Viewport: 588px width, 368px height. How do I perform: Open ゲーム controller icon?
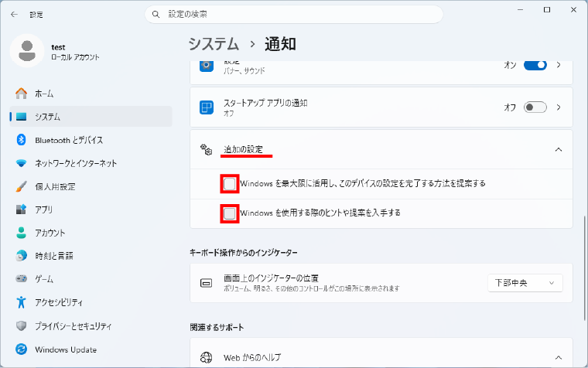point(22,278)
